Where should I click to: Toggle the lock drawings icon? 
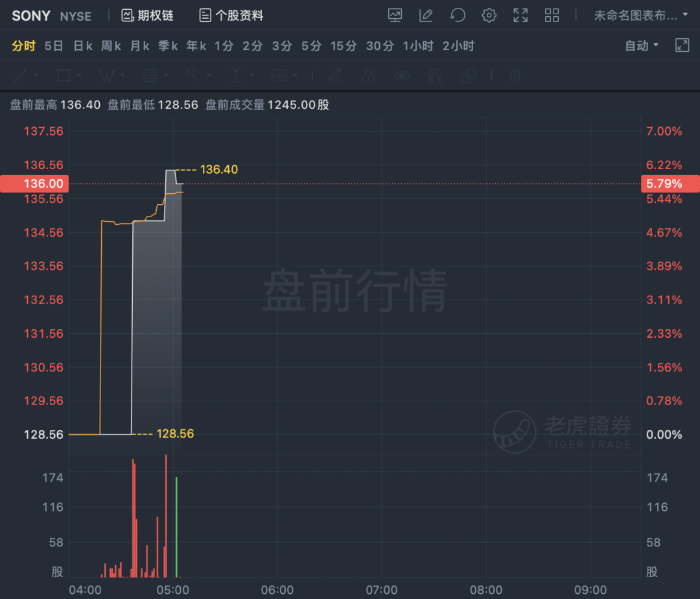click(x=368, y=75)
